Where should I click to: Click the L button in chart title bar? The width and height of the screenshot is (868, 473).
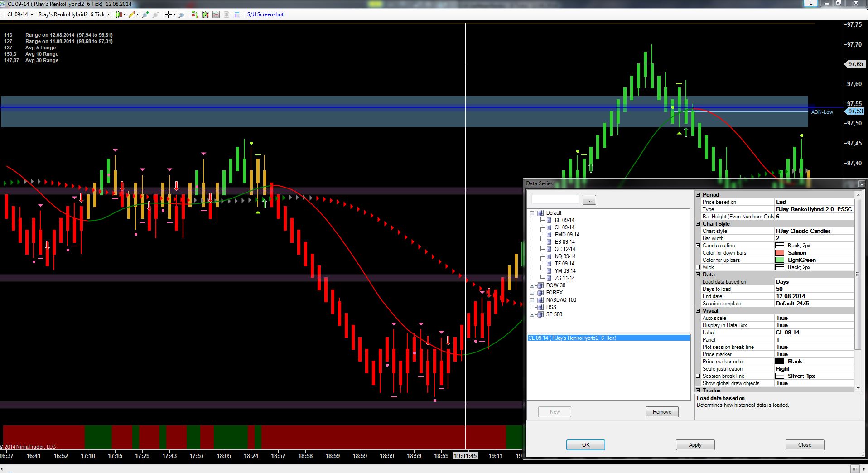coord(810,3)
